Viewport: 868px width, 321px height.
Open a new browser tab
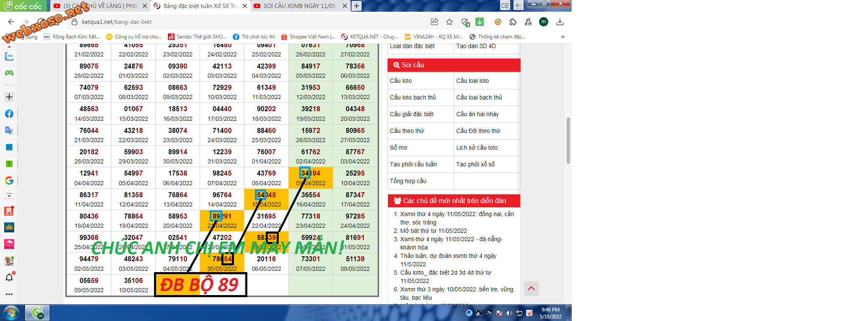coord(356,6)
